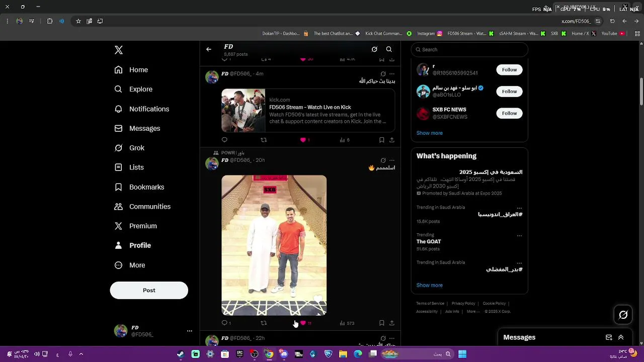Bookmark the 20h photo post
644x362 pixels.
pos(382,323)
